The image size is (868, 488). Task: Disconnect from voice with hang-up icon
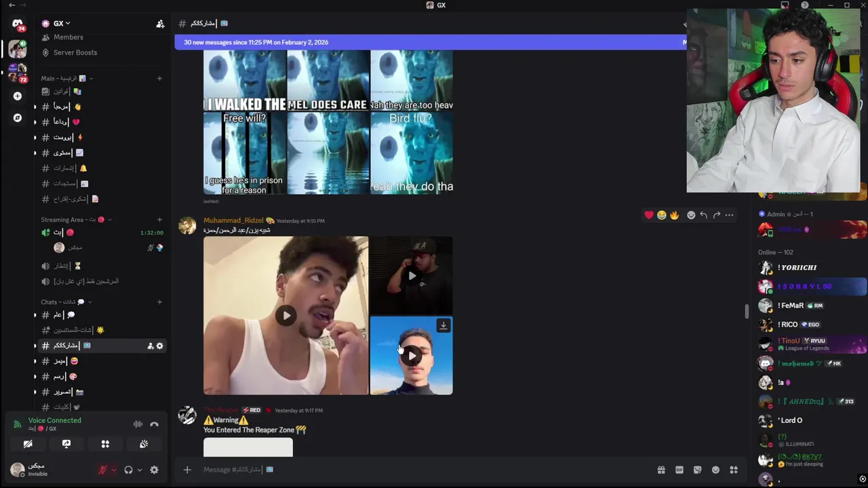click(154, 424)
